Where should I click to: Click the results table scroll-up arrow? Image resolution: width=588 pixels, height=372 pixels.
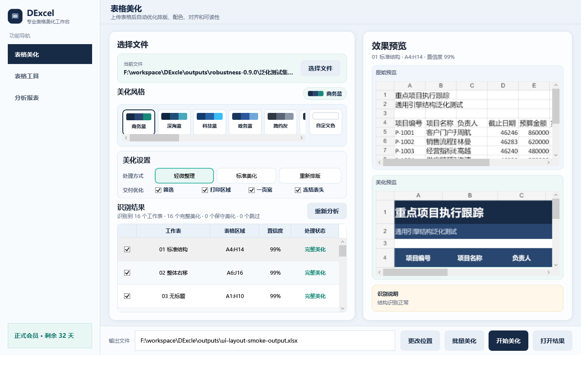pyautogui.click(x=343, y=242)
